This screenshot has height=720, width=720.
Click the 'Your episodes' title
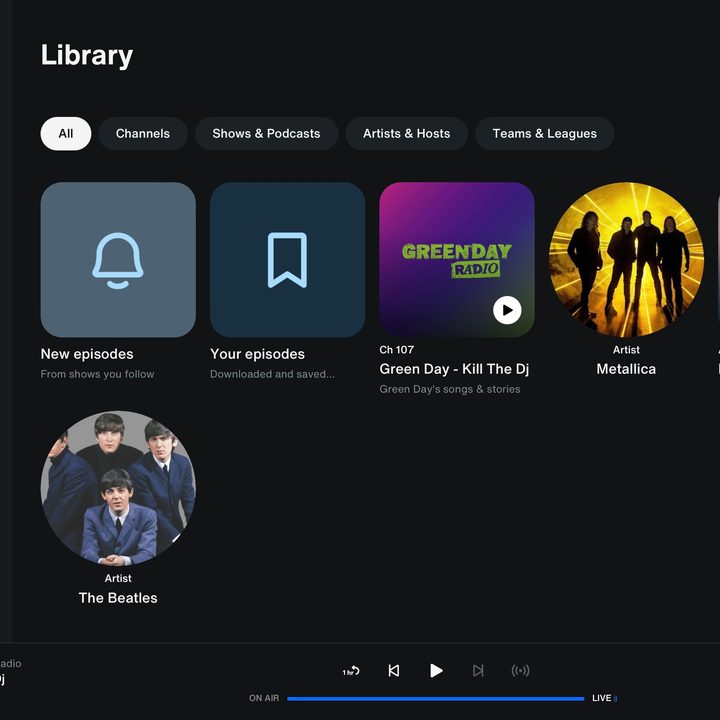point(257,354)
